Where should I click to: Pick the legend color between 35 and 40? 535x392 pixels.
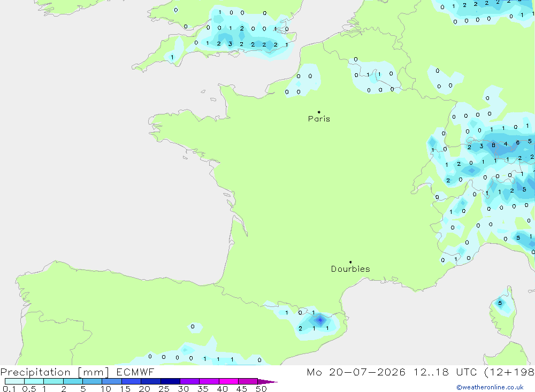click(x=209, y=381)
